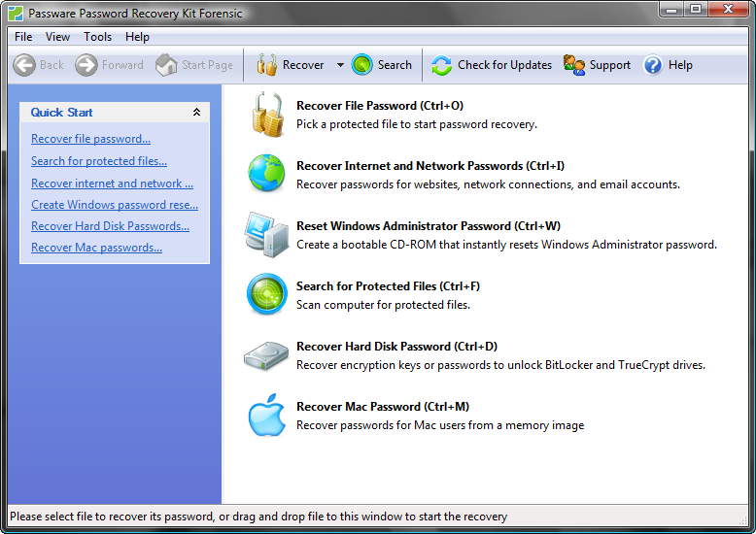
Task: Click 'Recover File Password (Ctrl+O)' heading
Action: point(380,106)
